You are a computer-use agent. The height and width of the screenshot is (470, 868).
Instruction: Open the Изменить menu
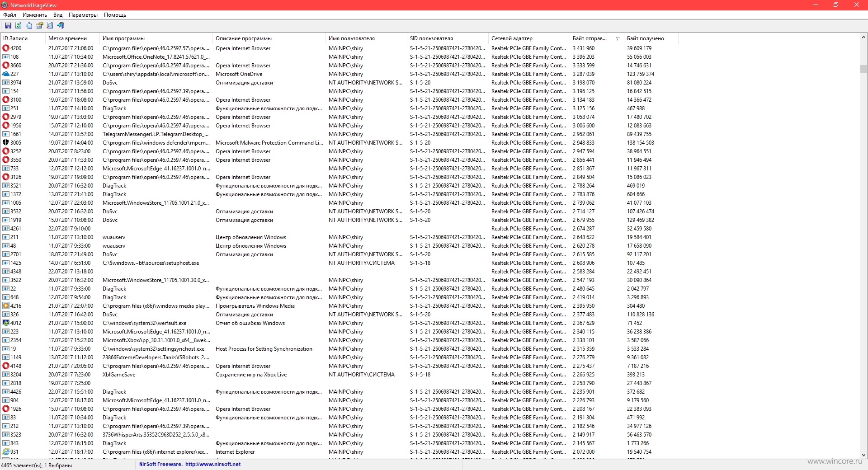35,15
